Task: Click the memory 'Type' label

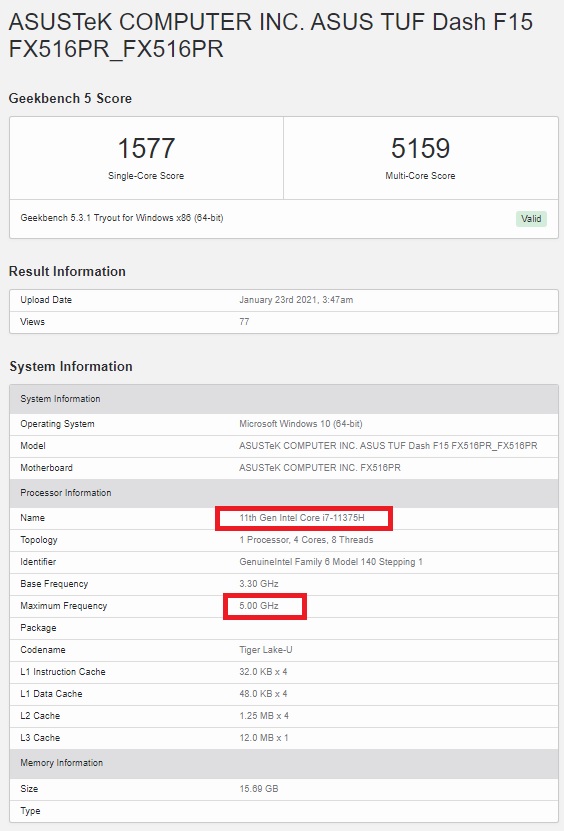Action: (30, 811)
